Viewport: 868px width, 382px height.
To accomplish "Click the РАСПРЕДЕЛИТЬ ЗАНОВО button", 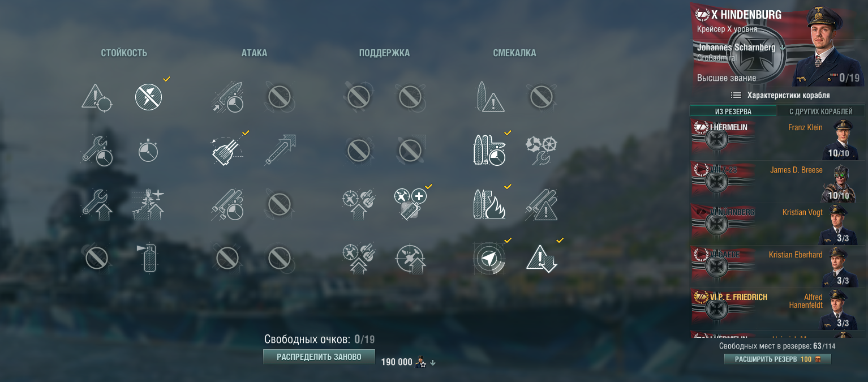I will 319,357.
